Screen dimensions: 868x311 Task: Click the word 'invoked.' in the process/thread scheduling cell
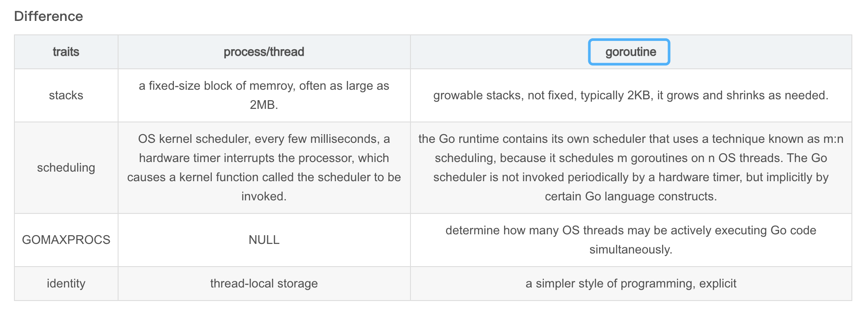(x=264, y=196)
